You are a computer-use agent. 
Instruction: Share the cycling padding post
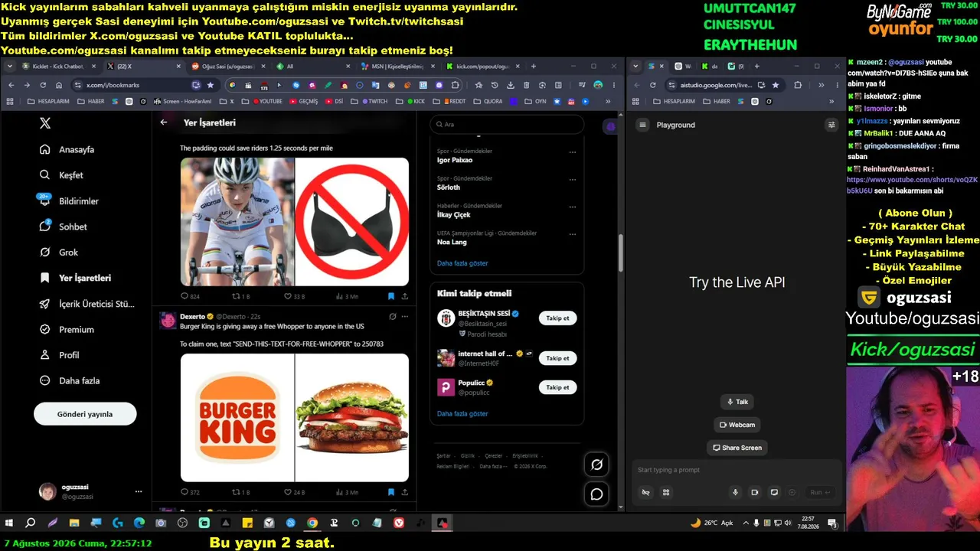point(404,296)
